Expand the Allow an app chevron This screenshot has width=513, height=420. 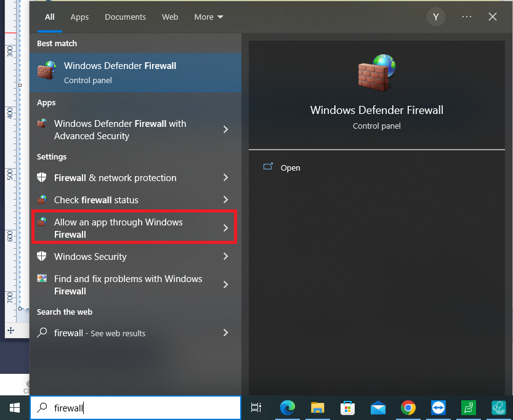226,228
